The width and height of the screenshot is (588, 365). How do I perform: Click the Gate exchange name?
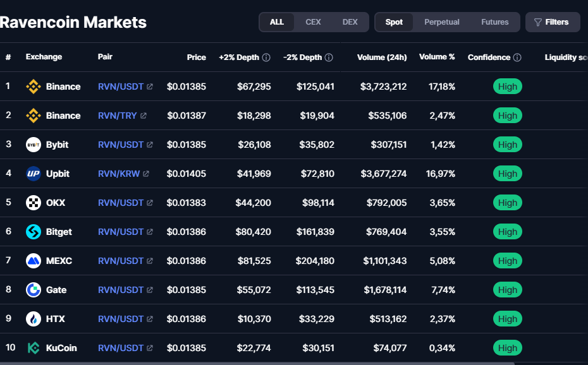56,290
